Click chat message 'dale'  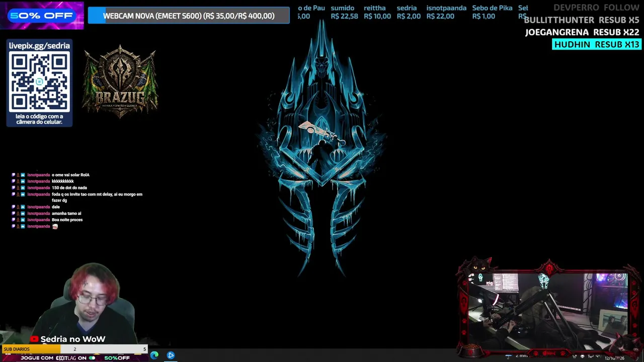56,207
